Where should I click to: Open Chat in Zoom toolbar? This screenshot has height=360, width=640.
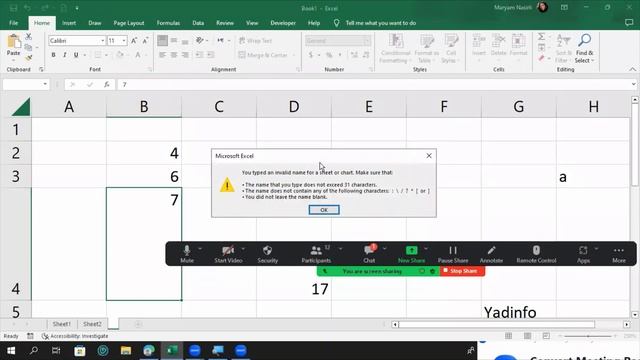[x=369, y=254]
